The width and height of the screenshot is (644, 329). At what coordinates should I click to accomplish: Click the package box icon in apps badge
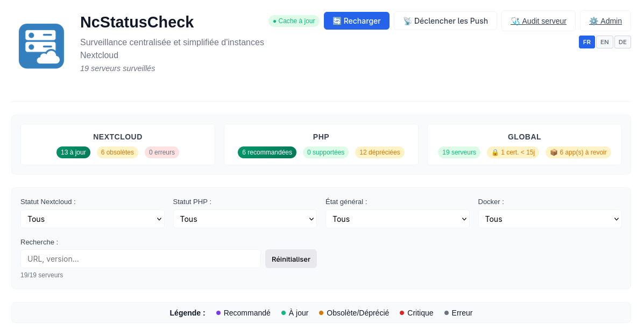pyautogui.click(x=554, y=152)
